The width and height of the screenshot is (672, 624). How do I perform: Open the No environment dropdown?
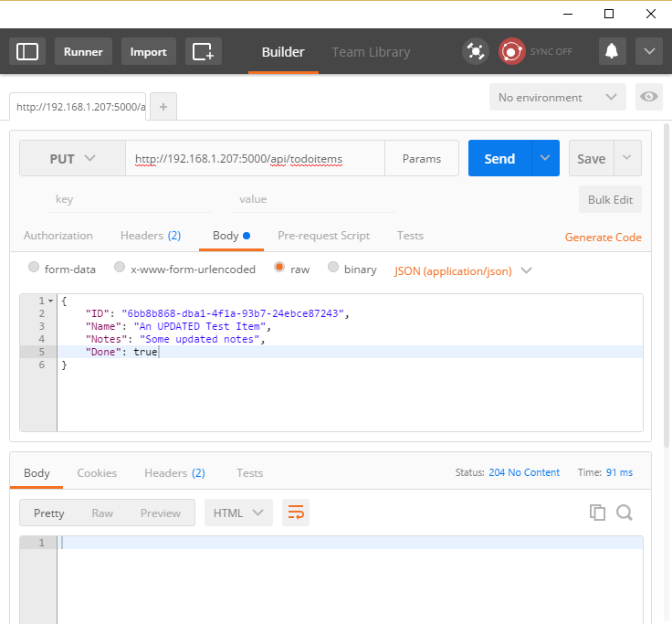(x=558, y=97)
